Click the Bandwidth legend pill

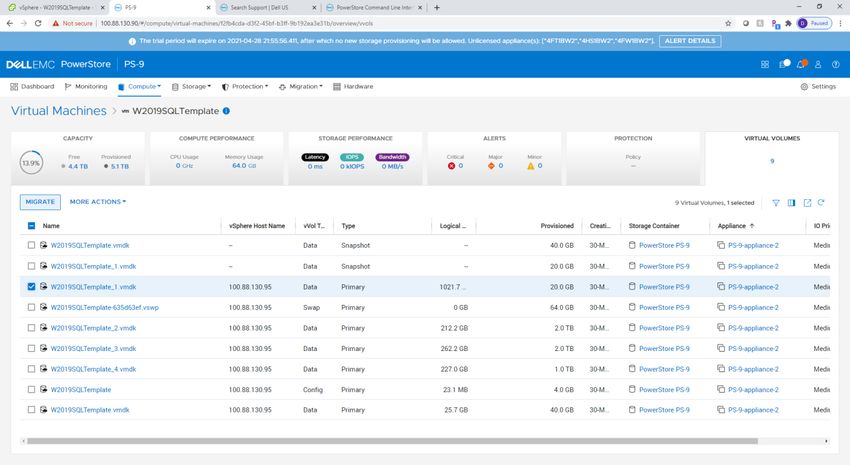click(x=392, y=157)
